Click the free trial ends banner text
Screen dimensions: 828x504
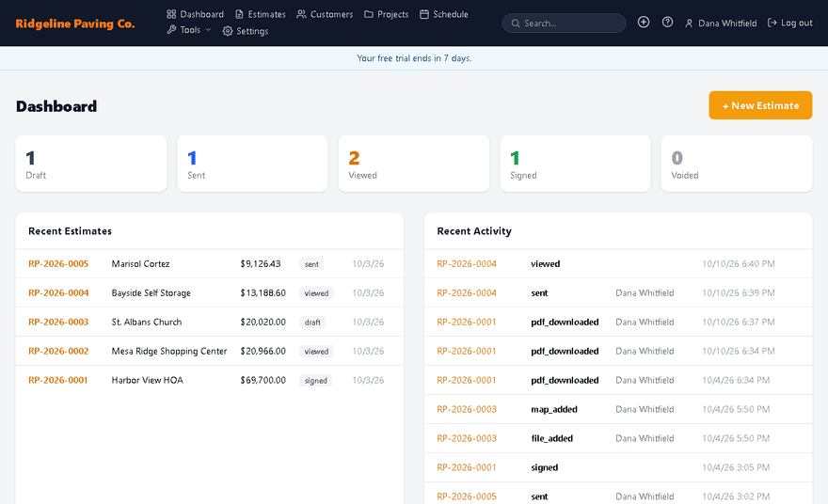414,58
